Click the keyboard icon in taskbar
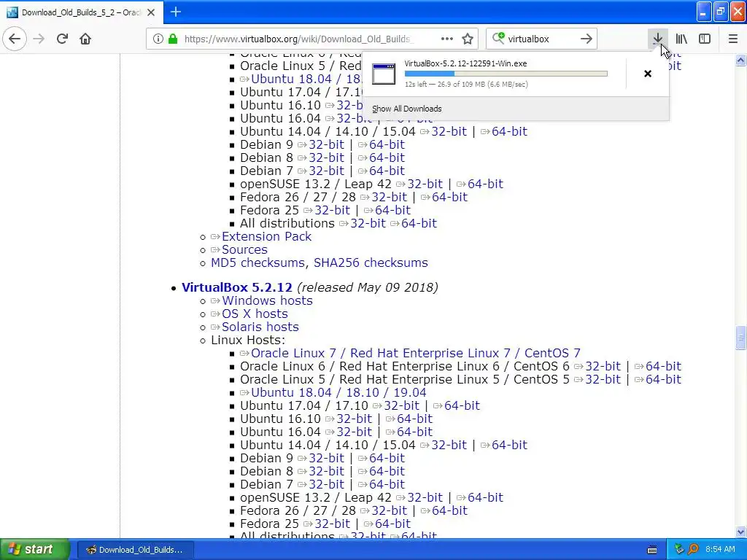The width and height of the screenshot is (747, 560). point(652,550)
